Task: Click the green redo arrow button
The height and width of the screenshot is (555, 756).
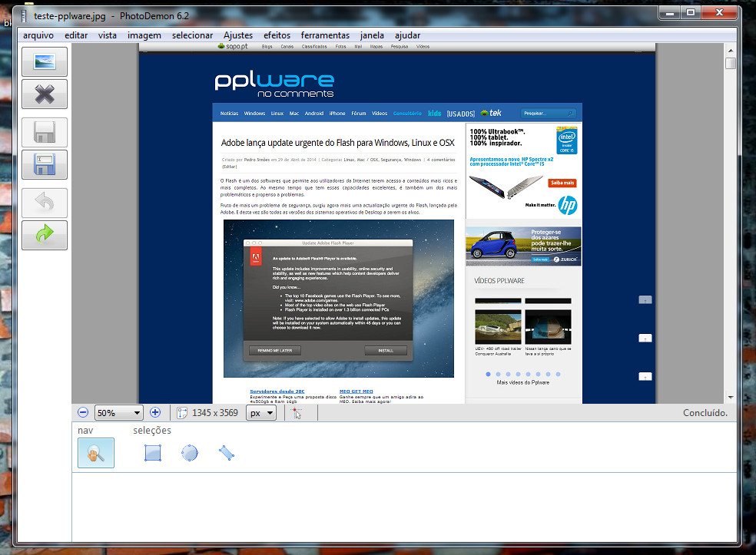Action: pos(45,235)
